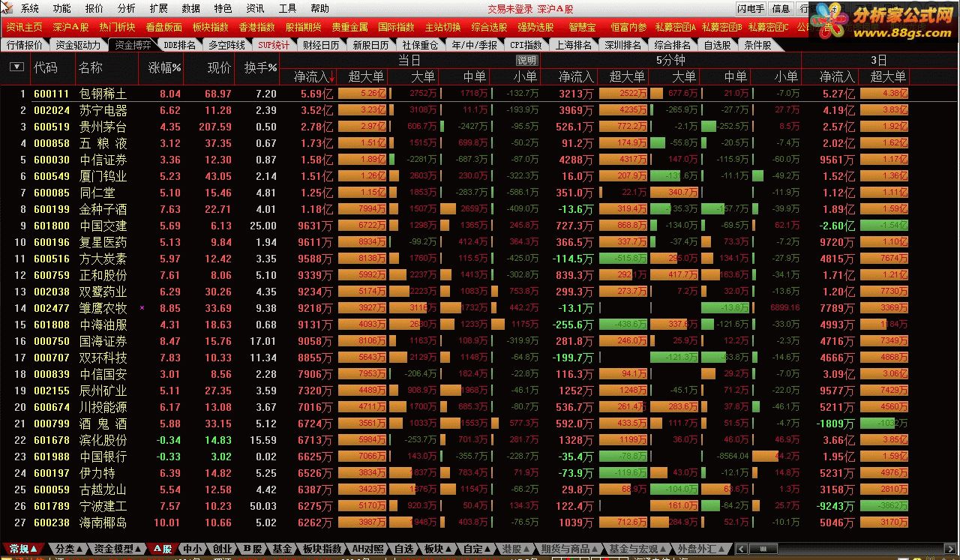
Task: Open the 特色 menu
Action: [x=223, y=8]
